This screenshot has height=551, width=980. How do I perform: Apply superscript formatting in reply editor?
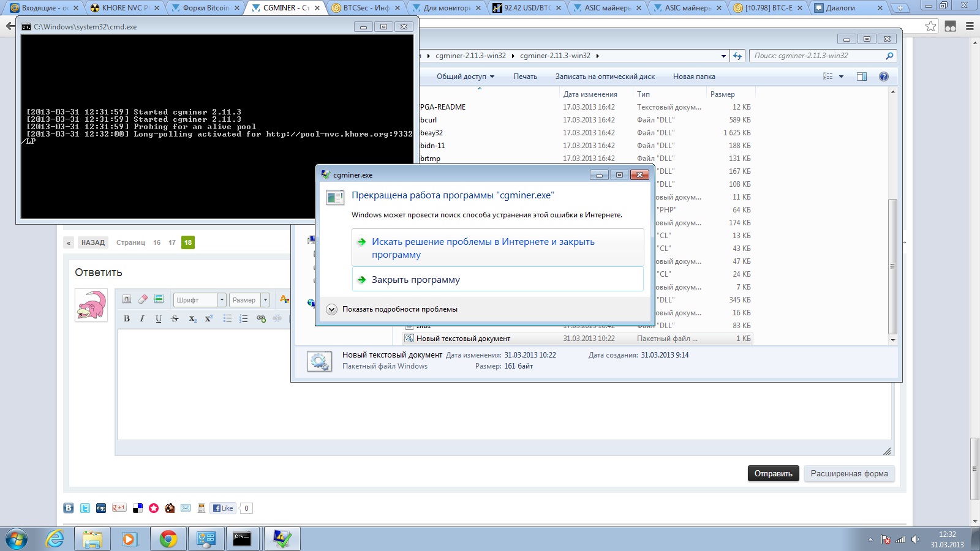209,318
